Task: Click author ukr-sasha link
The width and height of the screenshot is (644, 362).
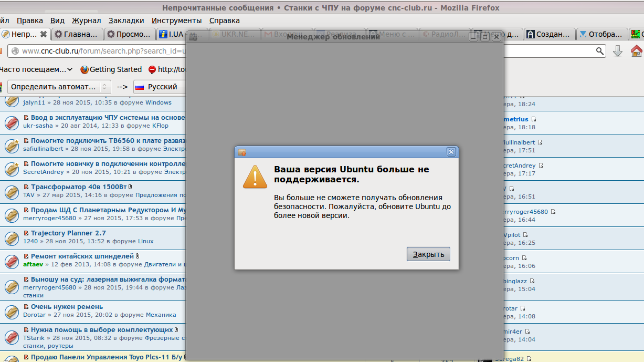Action: coord(38,126)
